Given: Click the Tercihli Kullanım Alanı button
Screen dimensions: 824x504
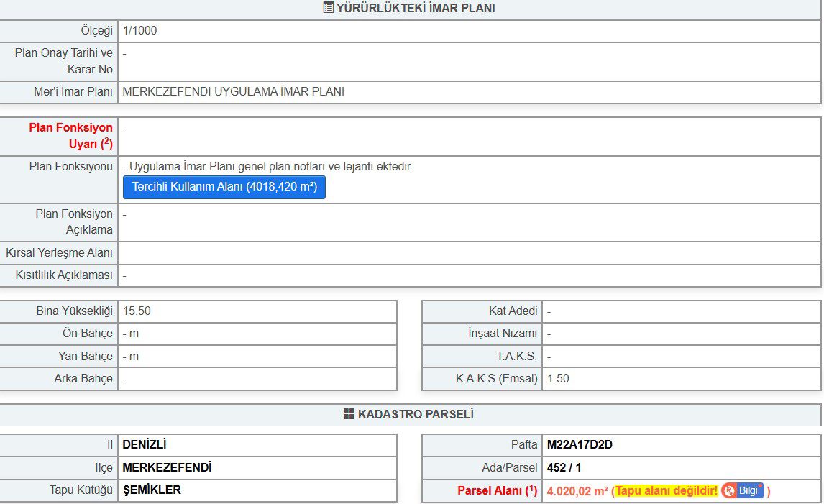Looking at the screenshot, I should 224,187.
